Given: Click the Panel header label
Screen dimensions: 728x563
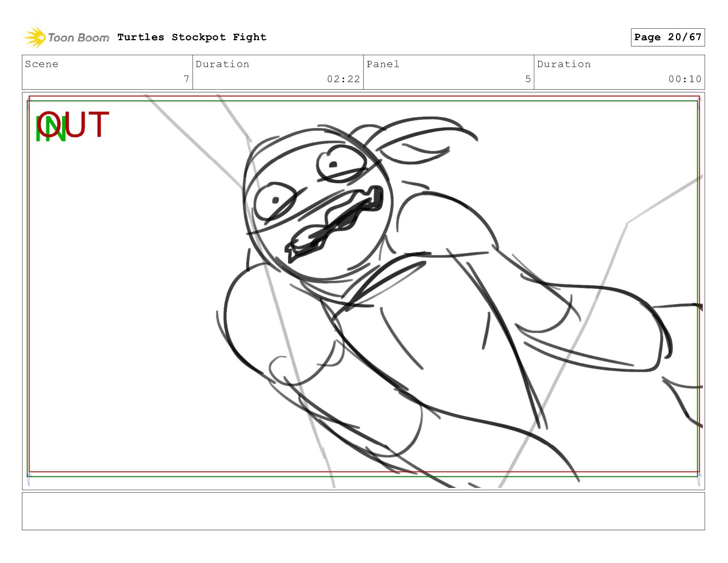Looking at the screenshot, I should 383,64.
